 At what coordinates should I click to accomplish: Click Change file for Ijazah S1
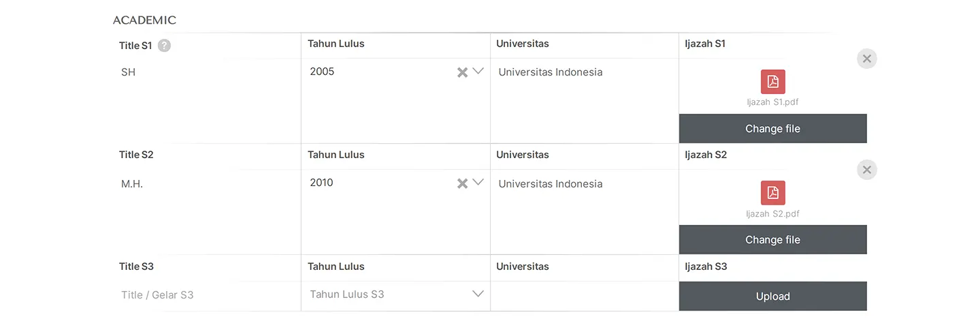pos(772,128)
